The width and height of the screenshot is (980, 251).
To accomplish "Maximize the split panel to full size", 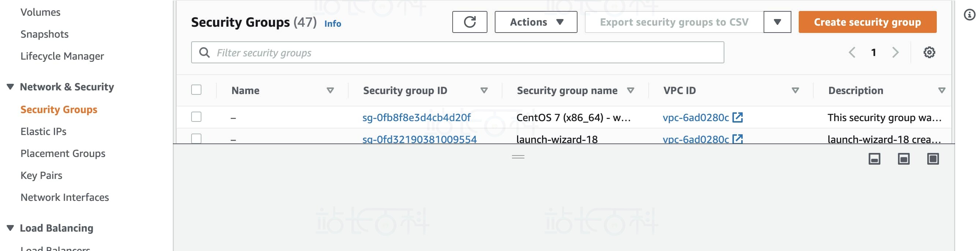I will point(932,159).
